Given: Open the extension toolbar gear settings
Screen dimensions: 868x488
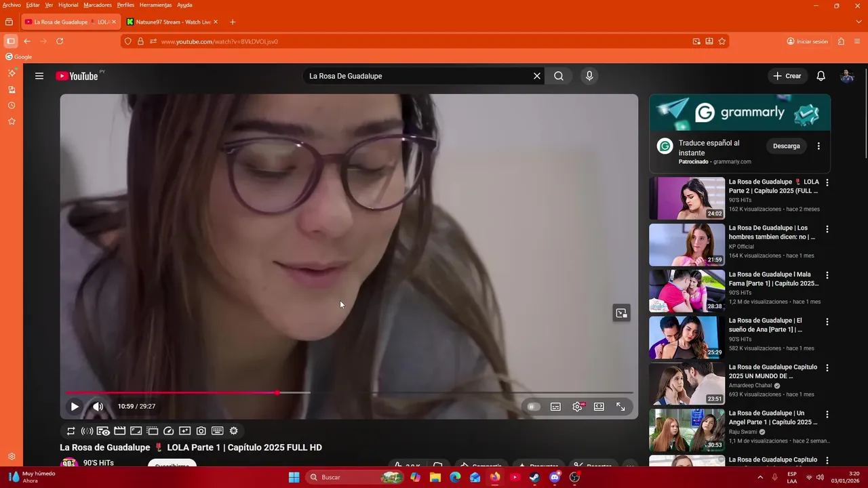Looking at the screenshot, I should tap(234, 431).
